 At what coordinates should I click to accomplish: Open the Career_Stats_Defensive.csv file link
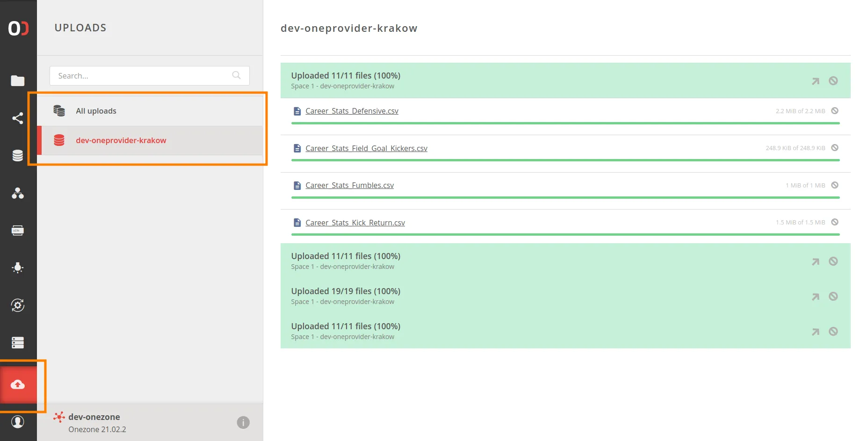point(352,111)
